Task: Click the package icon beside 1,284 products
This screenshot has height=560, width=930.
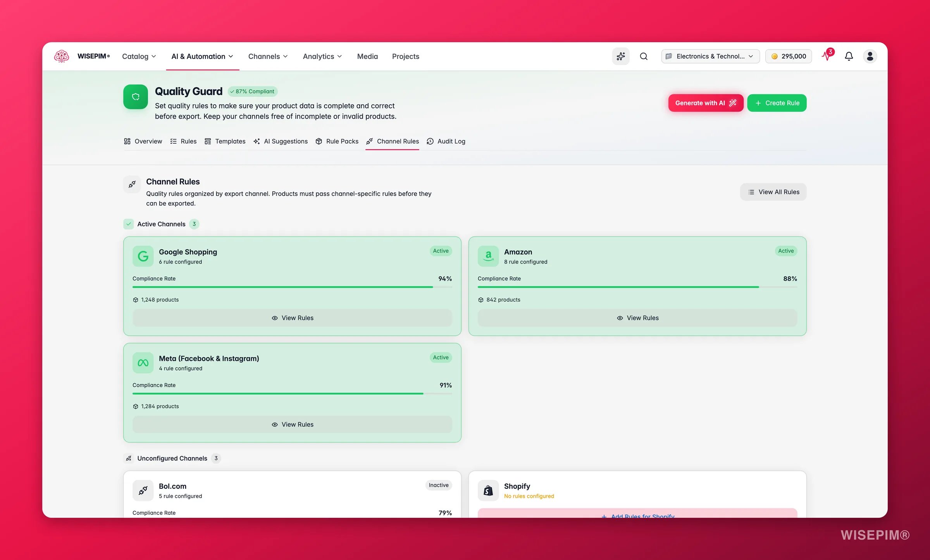Action: point(136,407)
